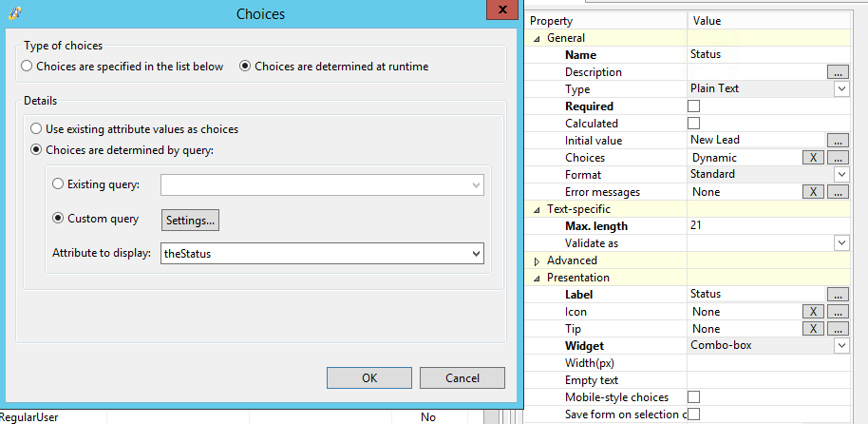Image resolution: width=868 pixels, height=424 pixels.
Task: Select the RegularUser row behind the dialog
Action: [x=28, y=417]
